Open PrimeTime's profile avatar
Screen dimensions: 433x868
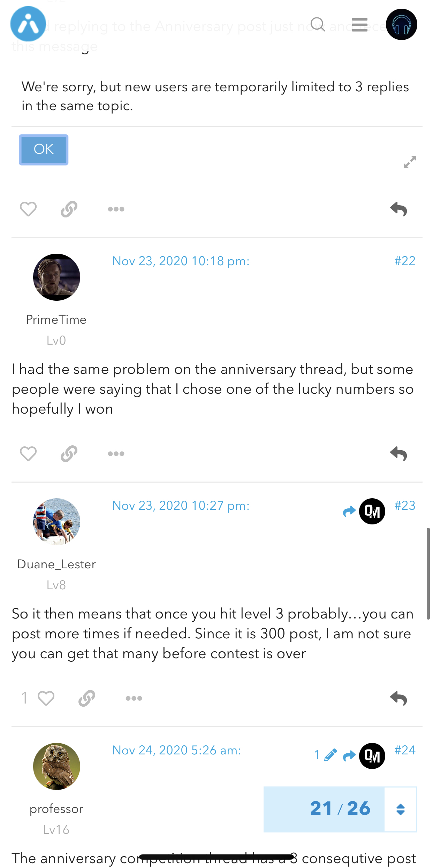(x=56, y=277)
